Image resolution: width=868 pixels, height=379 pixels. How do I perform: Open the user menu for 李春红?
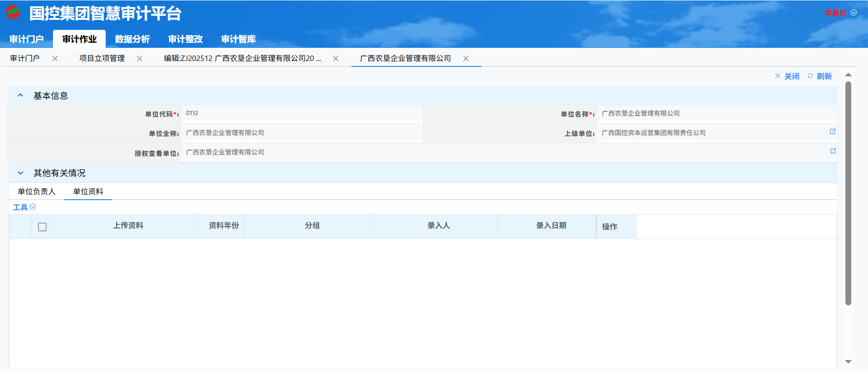click(840, 13)
